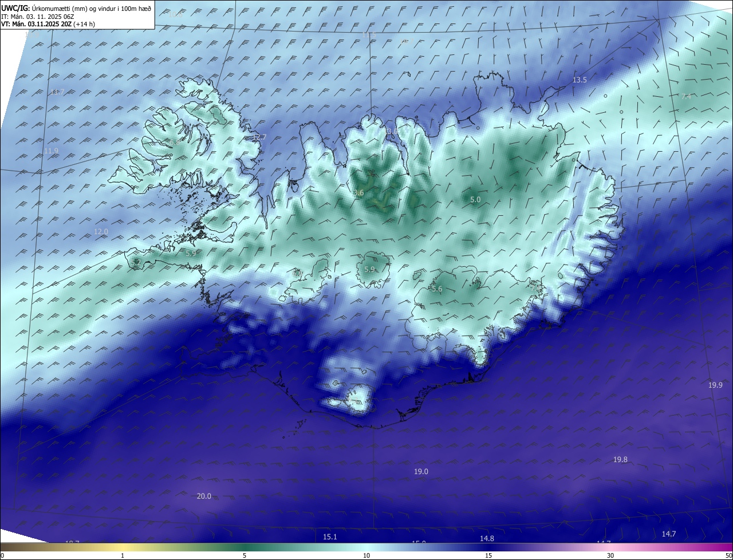Click the title text 'Úrkomumætti (mm) og vindur i 100m hæð'
The width and height of the screenshot is (733, 560).
92,9
